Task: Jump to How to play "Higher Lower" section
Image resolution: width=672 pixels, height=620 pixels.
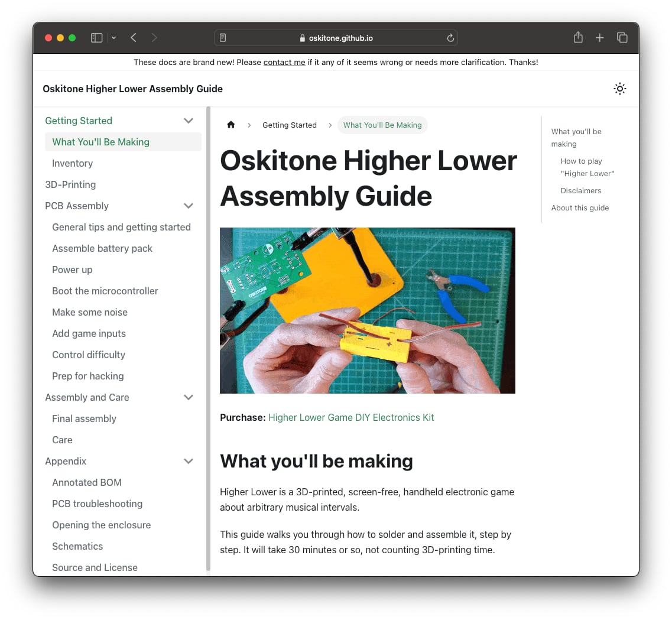Action: [587, 167]
